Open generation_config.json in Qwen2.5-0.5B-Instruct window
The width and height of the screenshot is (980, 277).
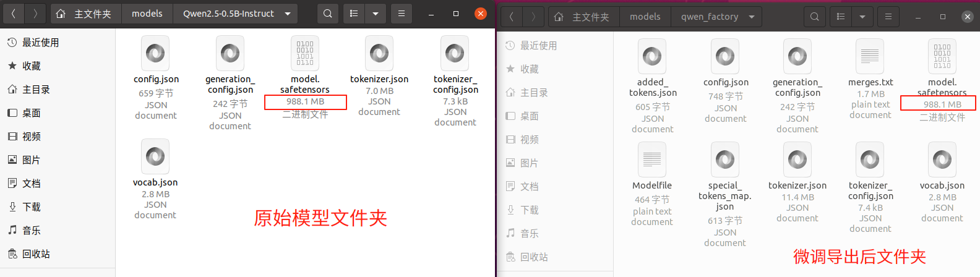pyautogui.click(x=230, y=54)
